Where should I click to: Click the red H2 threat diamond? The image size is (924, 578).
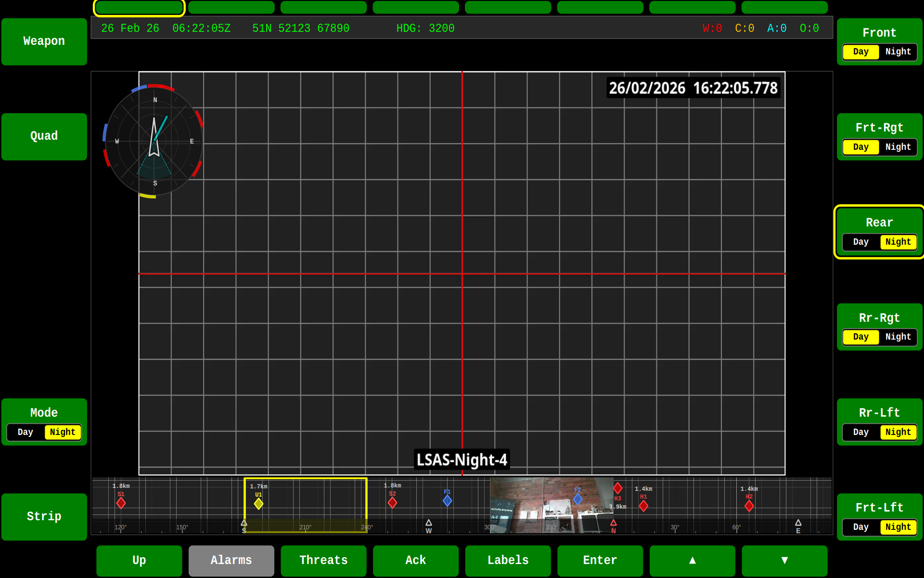point(749,506)
